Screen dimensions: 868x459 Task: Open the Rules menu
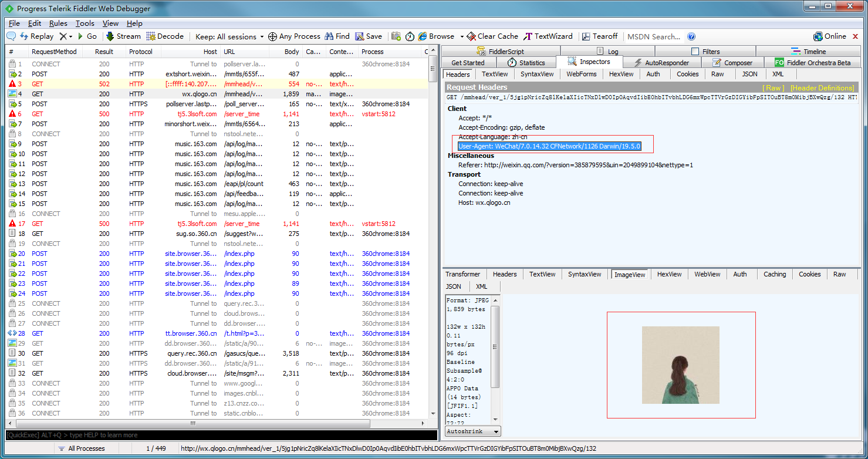[x=58, y=23]
